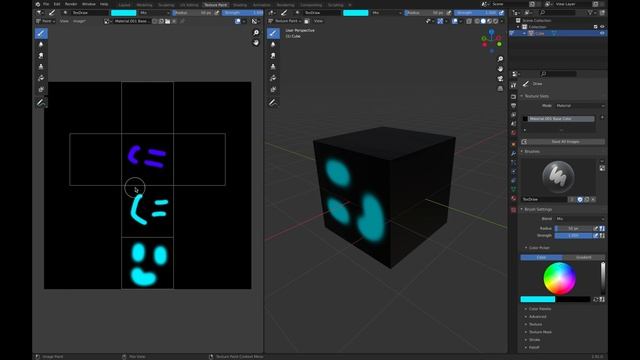Select the Annotate tool in image editor
The height and width of the screenshot is (360, 640).
(x=41, y=103)
